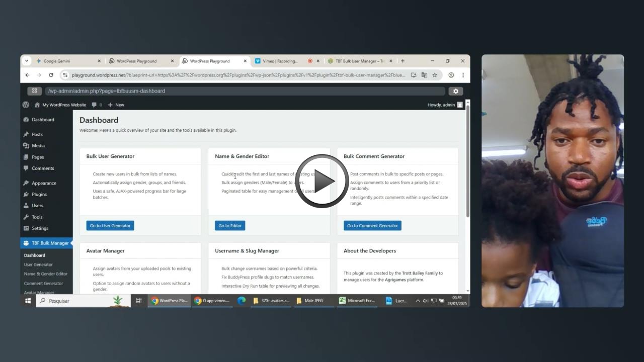
Task: Click the Windows Start button
Action: [x=28, y=301]
